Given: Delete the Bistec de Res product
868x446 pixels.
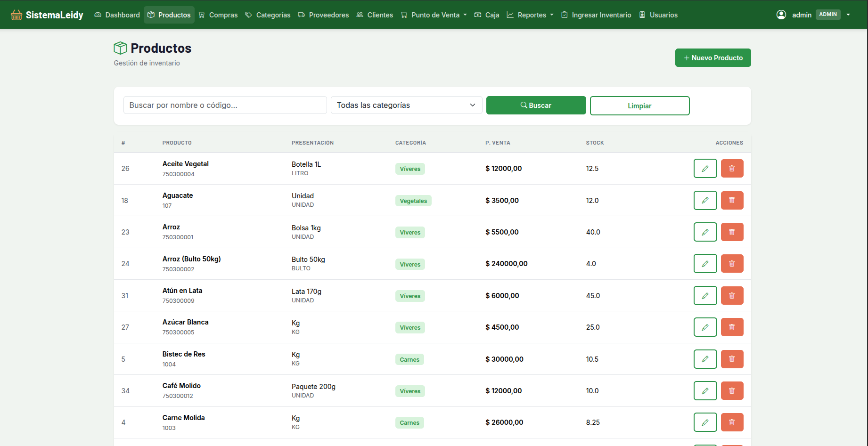Looking at the screenshot, I should 732,359.
